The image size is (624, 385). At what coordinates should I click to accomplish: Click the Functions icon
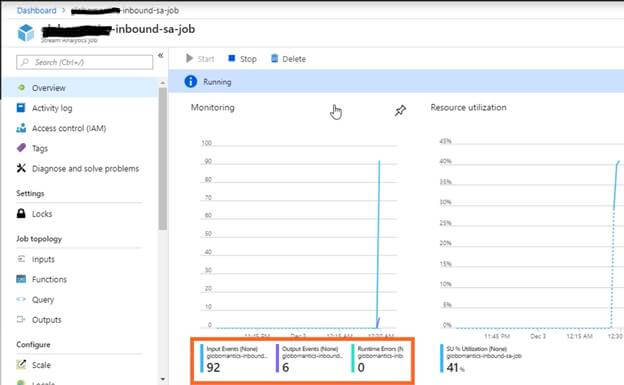pyautogui.click(x=21, y=279)
